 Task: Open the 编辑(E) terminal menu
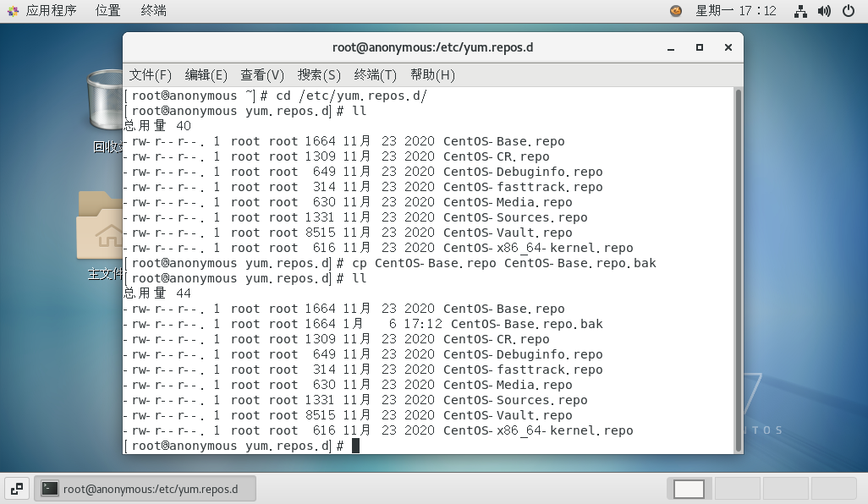[x=206, y=74]
